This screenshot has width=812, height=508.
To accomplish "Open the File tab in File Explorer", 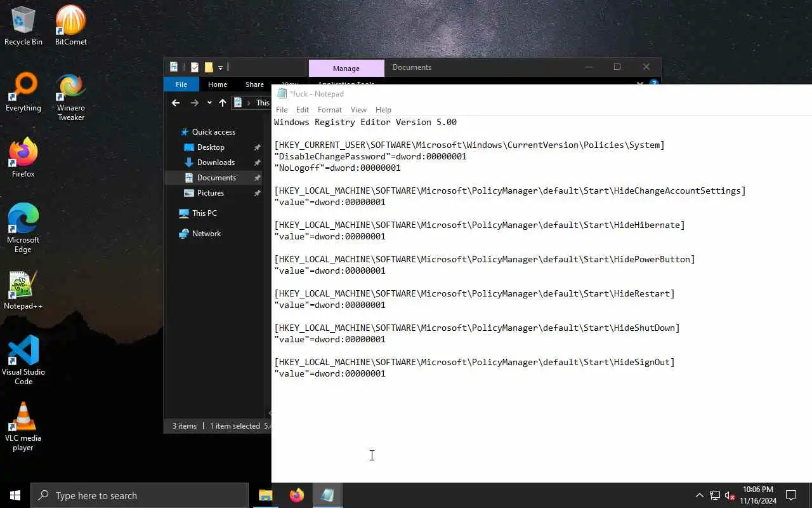I will pos(181,84).
